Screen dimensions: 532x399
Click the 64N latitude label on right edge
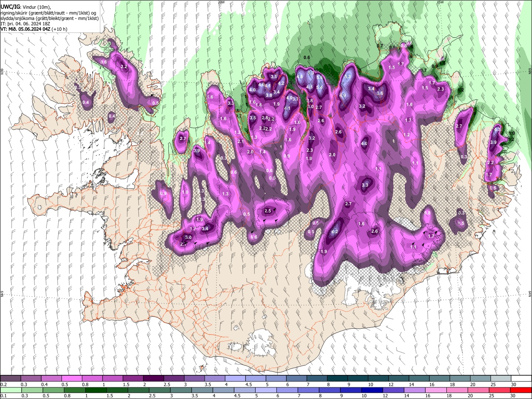click(x=530, y=293)
